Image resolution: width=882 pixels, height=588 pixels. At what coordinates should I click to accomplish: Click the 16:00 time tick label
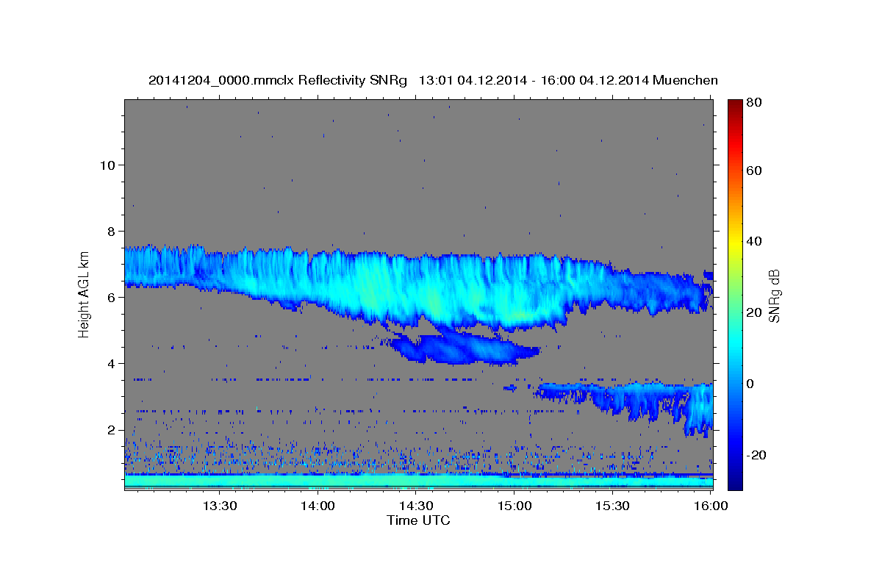pos(711,506)
